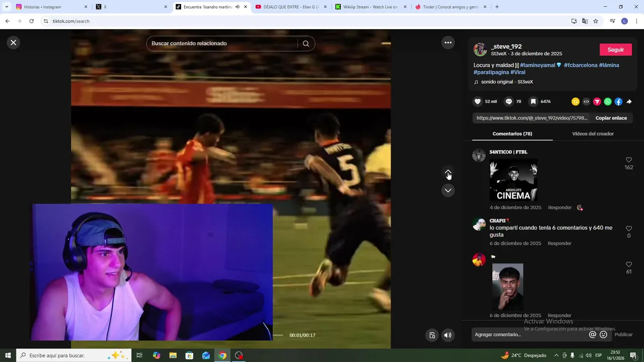Mute the video with the speaker icon
Image resolution: width=644 pixels, height=362 pixels.
pos(447,335)
